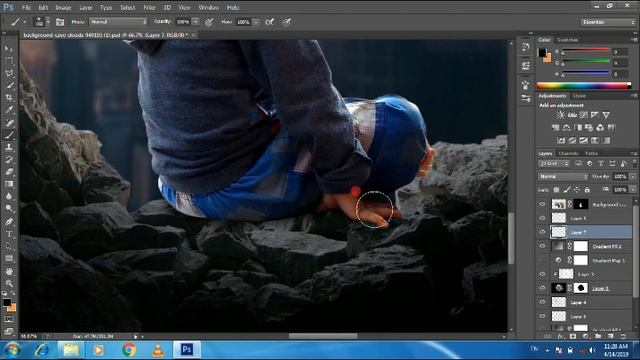Click the red channel slider in Color panel
This screenshot has width=640, height=360.
coord(586,50)
